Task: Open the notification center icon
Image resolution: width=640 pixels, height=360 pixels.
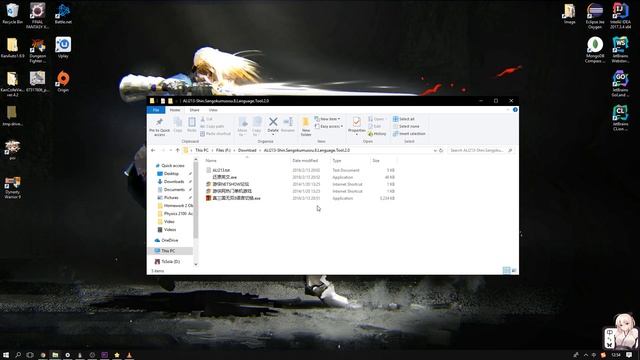Action: coord(629,355)
